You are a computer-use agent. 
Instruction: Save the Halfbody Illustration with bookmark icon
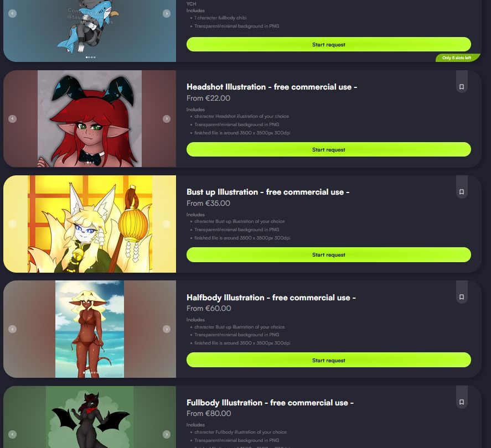[462, 297]
